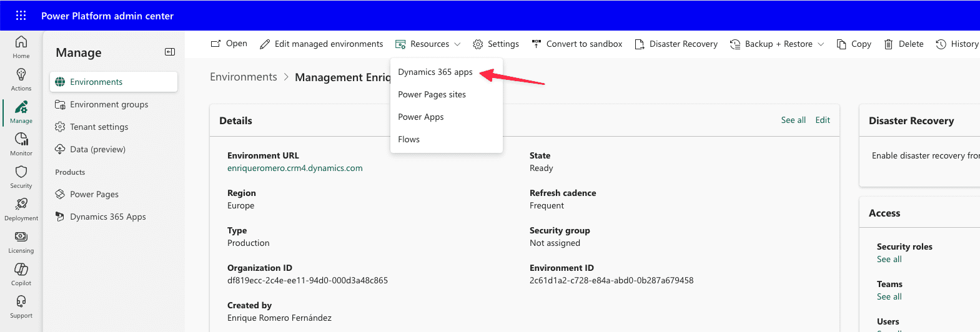Image resolution: width=980 pixels, height=332 pixels.
Task: Collapse the Manage panel icon
Action: pyautogui.click(x=170, y=52)
